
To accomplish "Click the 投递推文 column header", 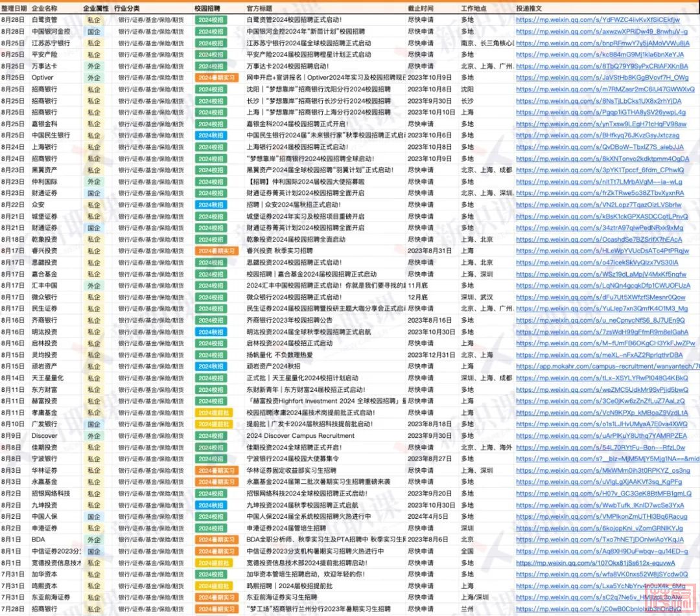I will 529,8.
